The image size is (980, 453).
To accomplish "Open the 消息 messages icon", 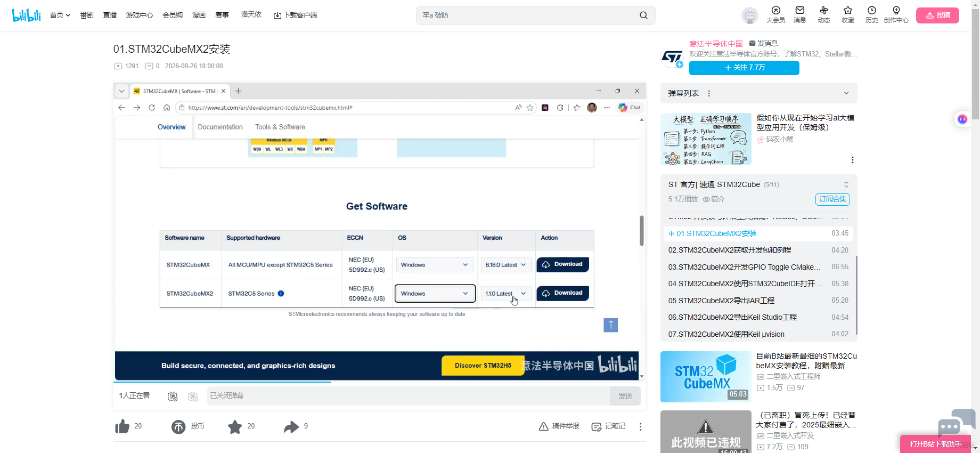I will coord(800,14).
